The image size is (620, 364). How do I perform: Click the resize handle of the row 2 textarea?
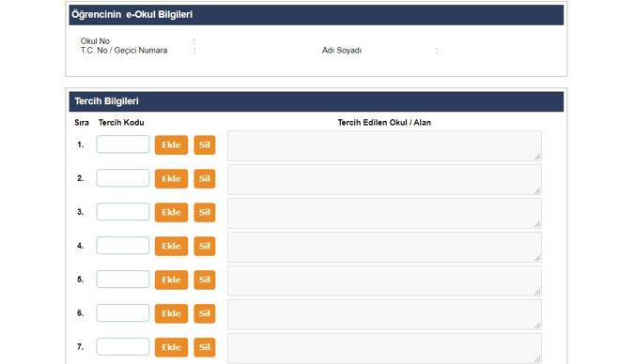[537, 190]
